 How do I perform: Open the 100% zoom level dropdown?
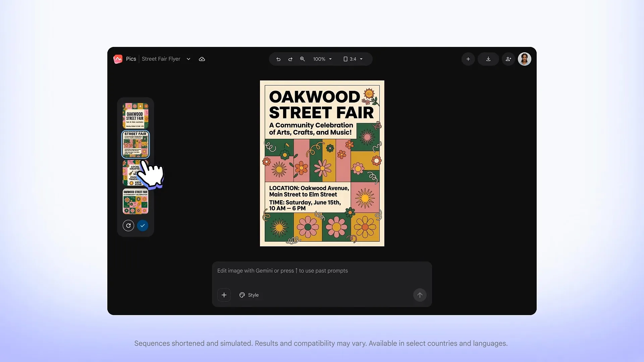(x=322, y=59)
